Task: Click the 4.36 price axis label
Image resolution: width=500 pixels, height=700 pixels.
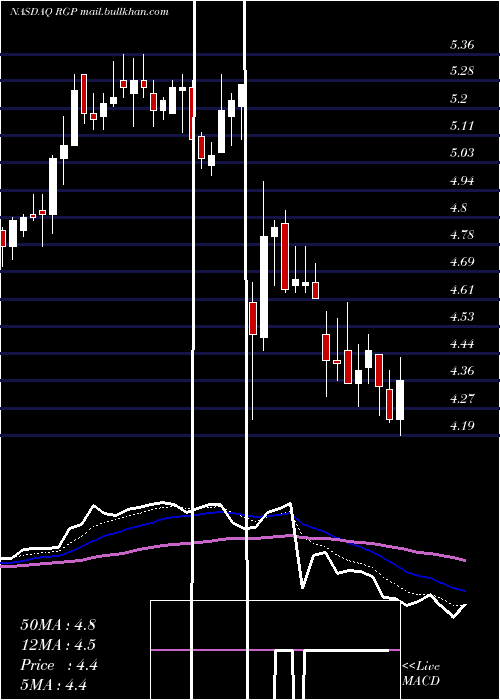Action: [462, 371]
